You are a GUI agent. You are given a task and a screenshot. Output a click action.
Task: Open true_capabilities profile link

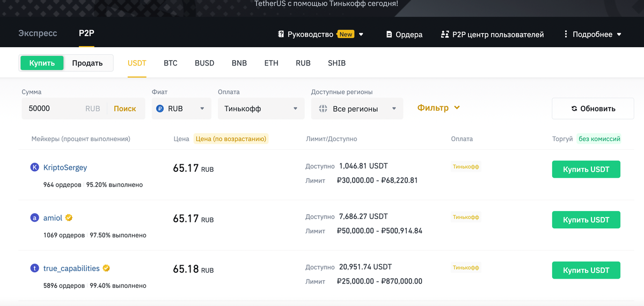[x=71, y=268]
